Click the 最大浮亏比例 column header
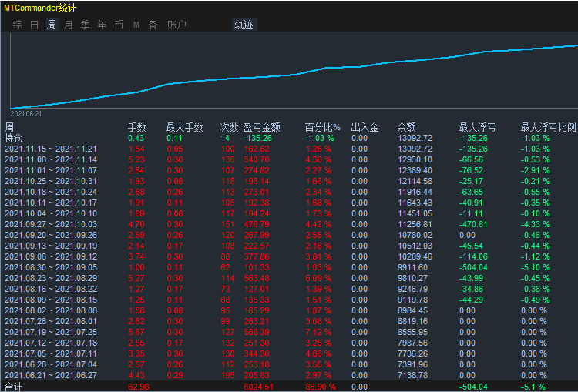 click(x=548, y=128)
